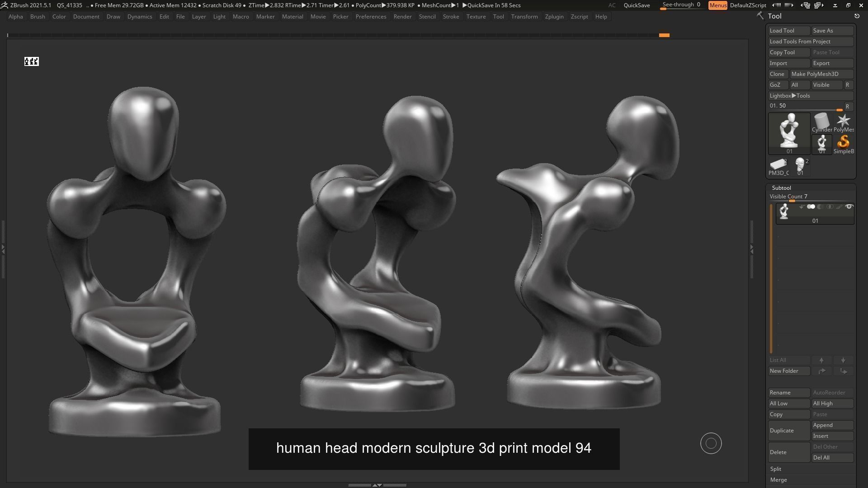Click the QuickSave button
868x488 pixels.
coord(637,5)
